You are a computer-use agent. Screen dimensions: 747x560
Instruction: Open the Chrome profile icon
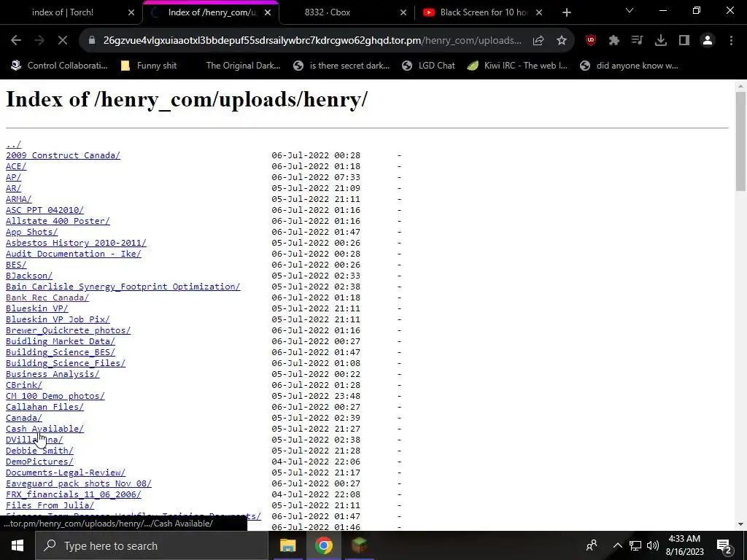pos(708,41)
